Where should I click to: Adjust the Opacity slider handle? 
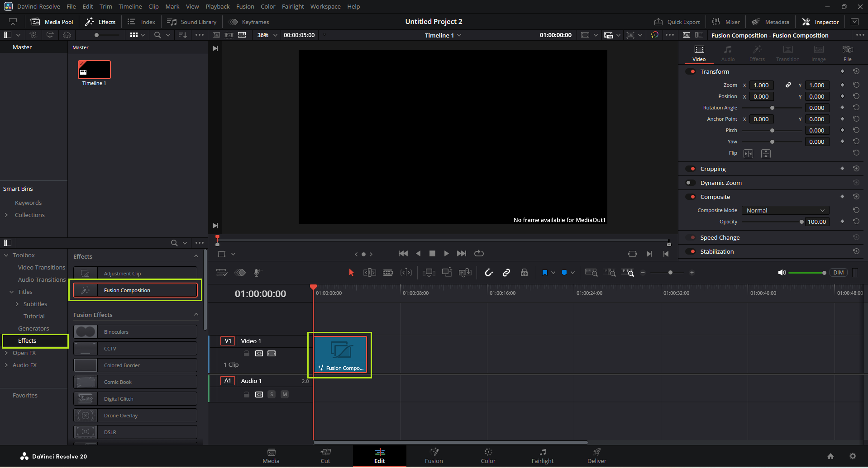[x=801, y=222]
